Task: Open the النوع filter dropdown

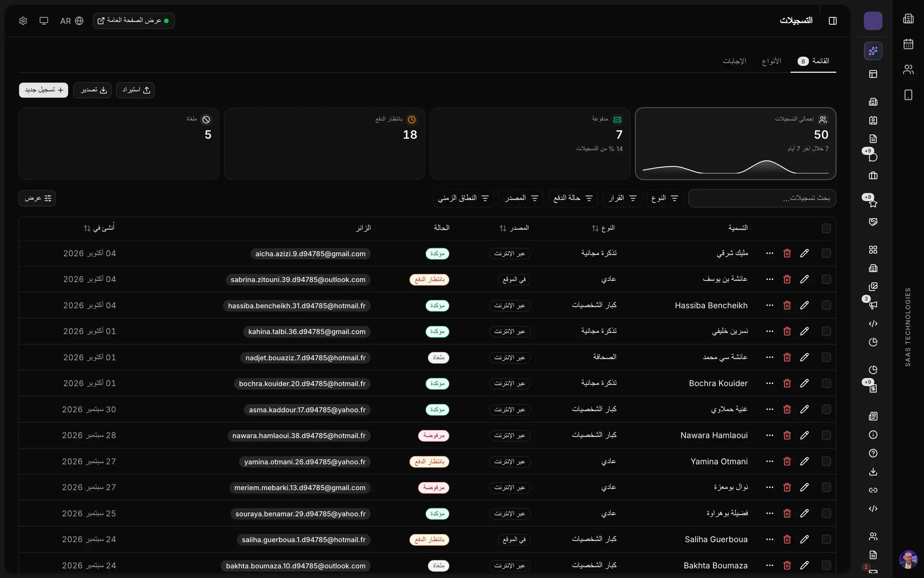Action: click(665, 198)
